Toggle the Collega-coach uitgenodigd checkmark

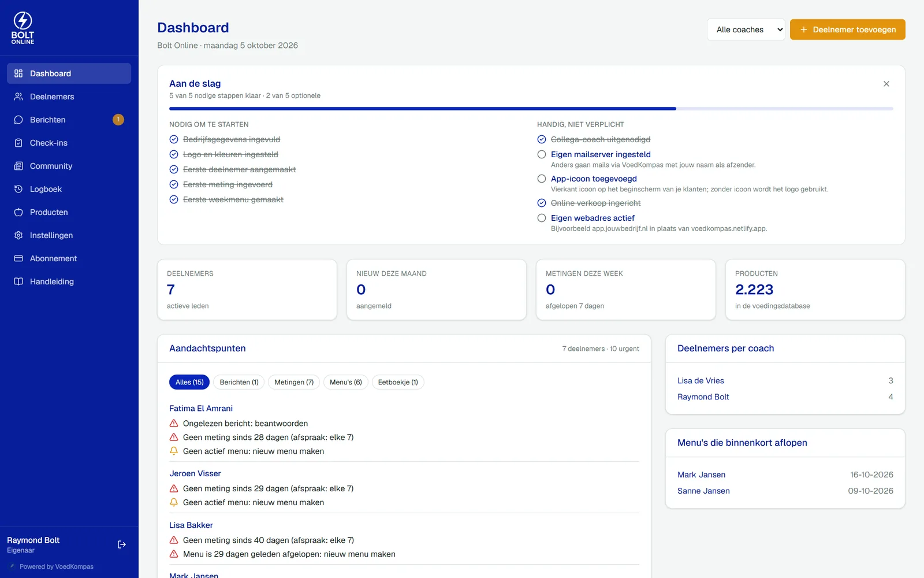click(x=542, y=139)
